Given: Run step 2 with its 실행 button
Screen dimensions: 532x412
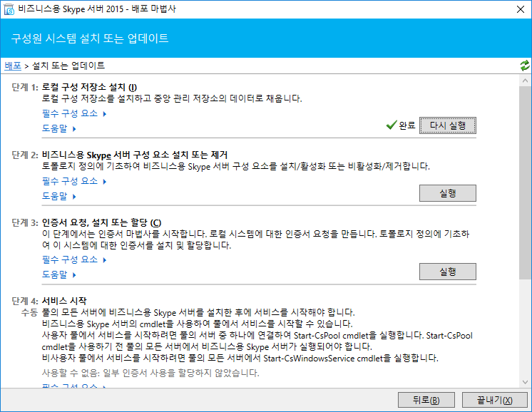Looking at the screenshot, I should [448, 193].
